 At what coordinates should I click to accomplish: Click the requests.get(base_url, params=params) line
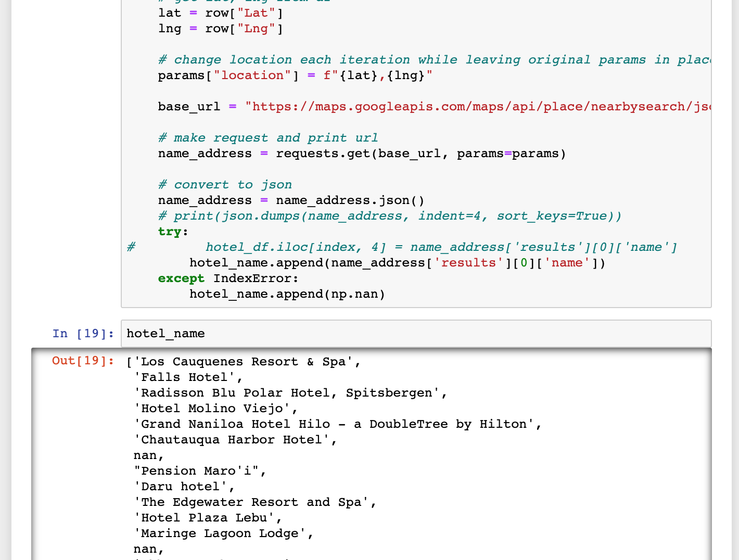coord(362,154)
